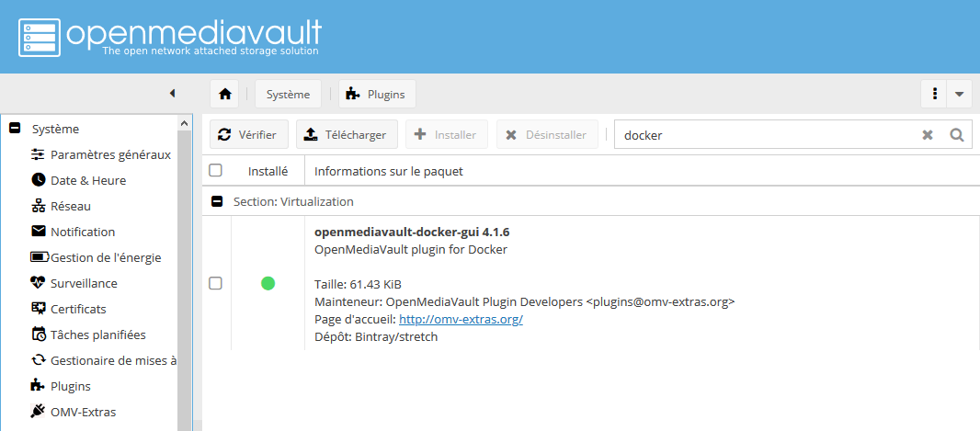Open Surveillance monitoring page
980x431 pixels.
84,283
